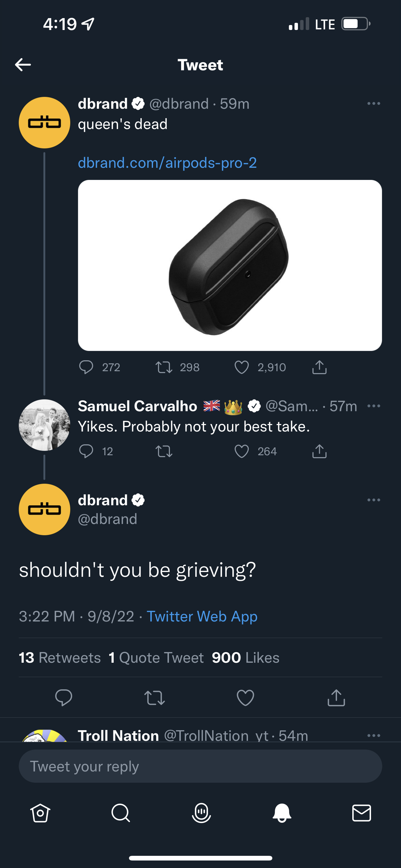
Task: Open more options on dbrand's main tweet
Action: pos(374,500)
